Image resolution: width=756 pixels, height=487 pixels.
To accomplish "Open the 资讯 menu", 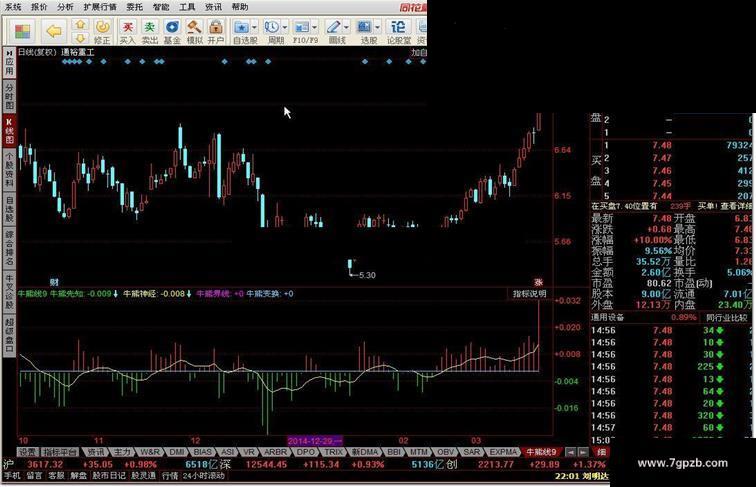I will 213,7.
